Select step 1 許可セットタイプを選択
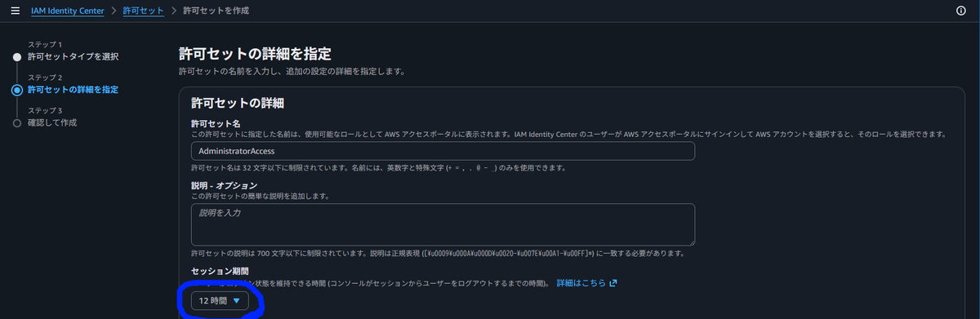The width and height of the screenshot is (980, 319). (x=73, y=56)
